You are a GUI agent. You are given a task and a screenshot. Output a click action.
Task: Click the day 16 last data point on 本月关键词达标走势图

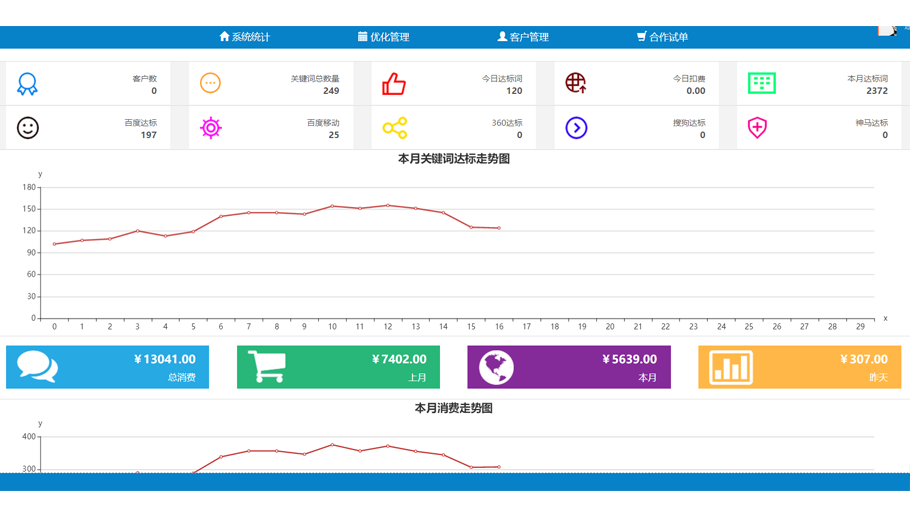coord(499,228)
